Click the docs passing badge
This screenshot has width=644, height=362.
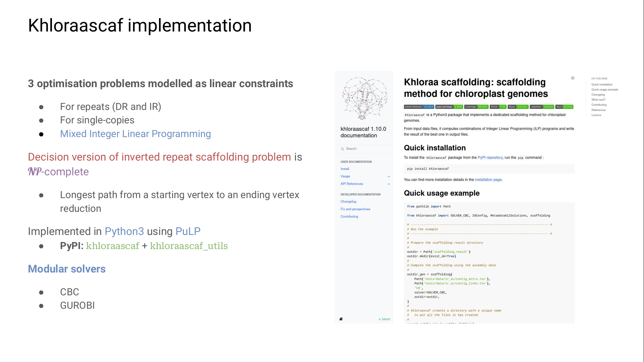[564, 107]
